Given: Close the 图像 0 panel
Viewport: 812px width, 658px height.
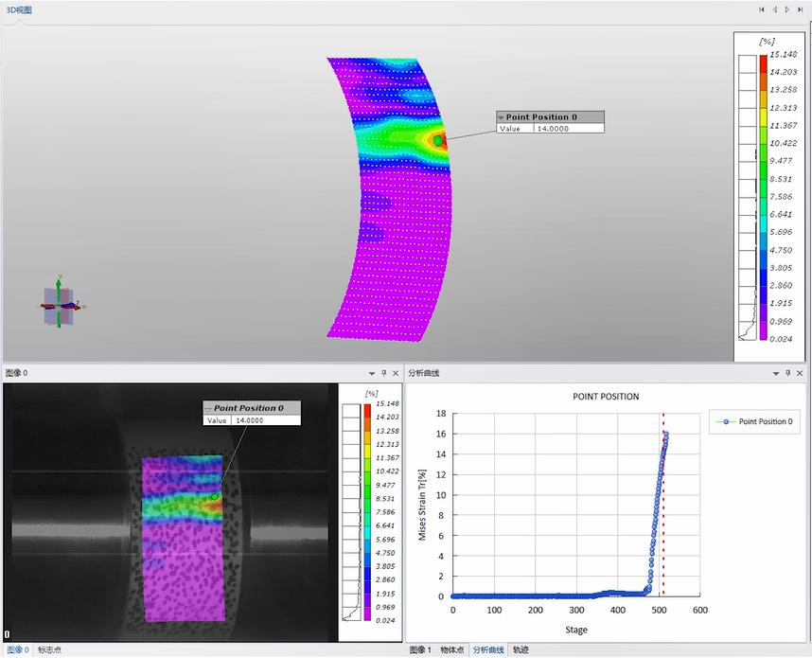Looking at the screenshot, I should pyautogui.click(x=396, y=373).
